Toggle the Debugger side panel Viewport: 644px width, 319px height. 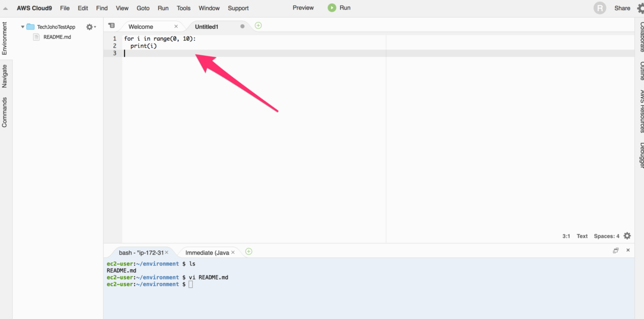coord(641,155)
